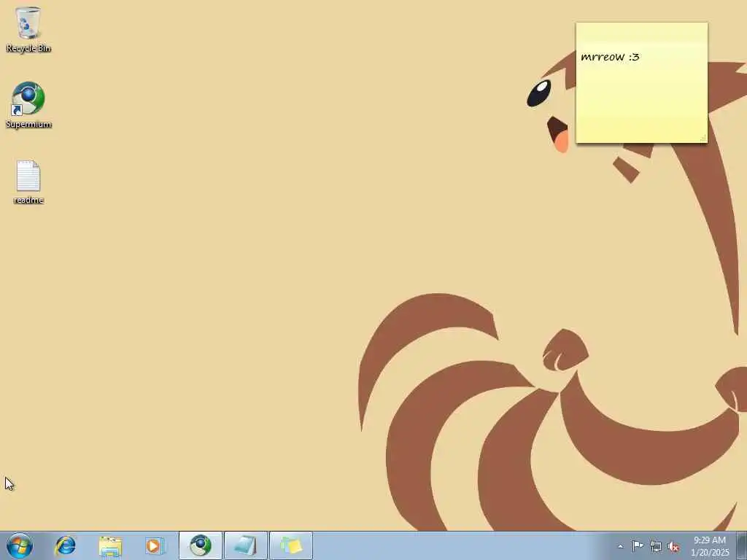Screen dimensions: 747x560
Task: Click the taskbar date 1/20/2025
Action: pos(710,553)
